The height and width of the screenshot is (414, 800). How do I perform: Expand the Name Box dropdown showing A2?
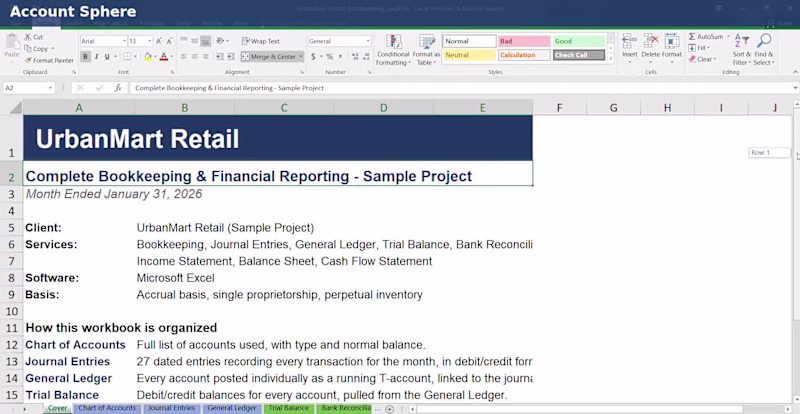[50, 88]
